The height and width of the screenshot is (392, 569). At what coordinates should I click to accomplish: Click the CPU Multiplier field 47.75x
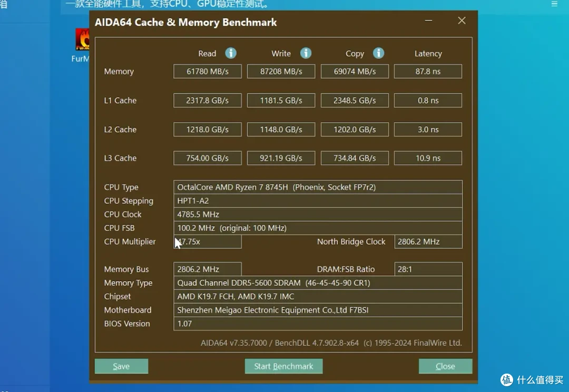tap(208, 242)
